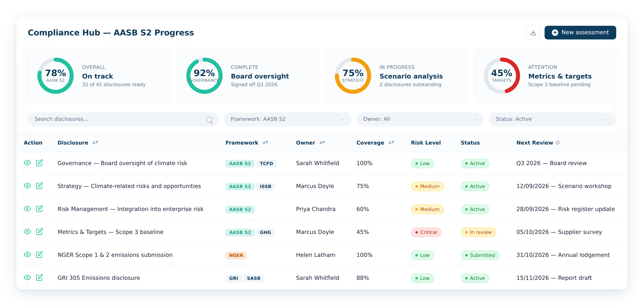This screenshot has width=644, height=306.
Task: Open the Board oversight summary card
Action: [248, 76]
